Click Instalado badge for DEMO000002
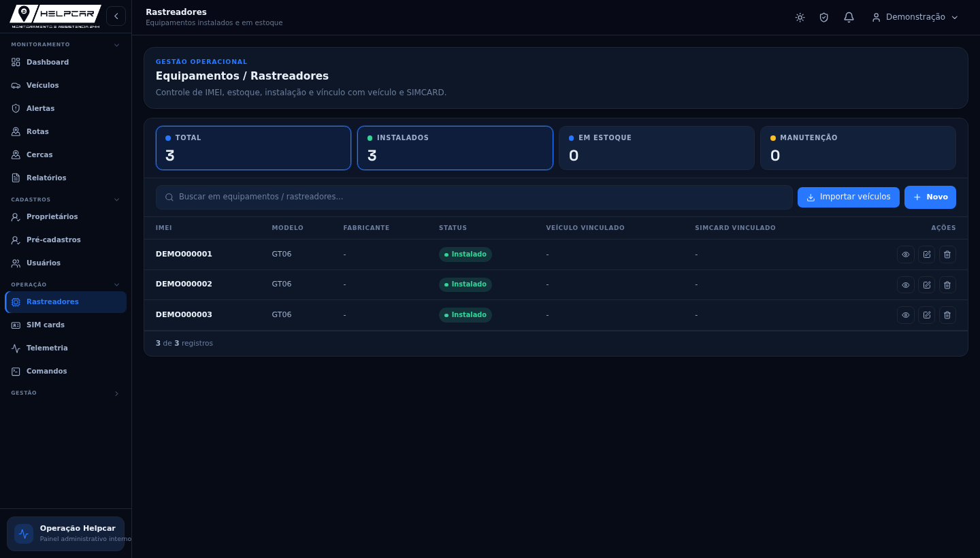Image resolution: width=980 pixels, height=558 pixels. click(465, 284)
